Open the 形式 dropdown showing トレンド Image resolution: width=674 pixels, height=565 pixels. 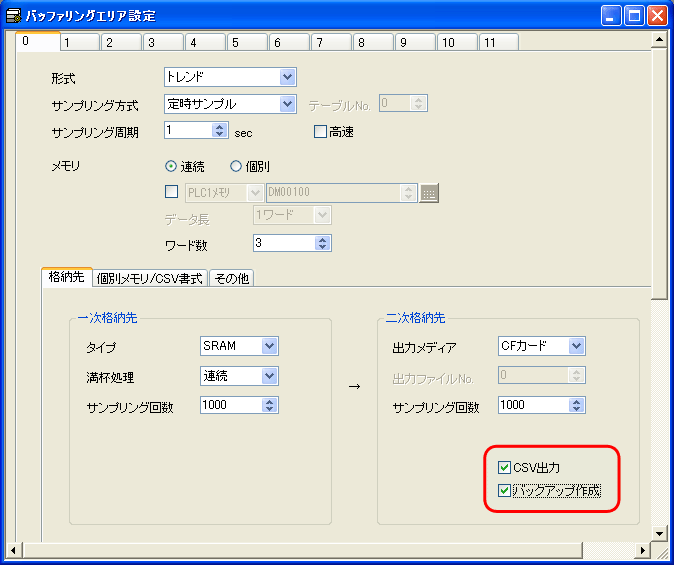[288, 77]
